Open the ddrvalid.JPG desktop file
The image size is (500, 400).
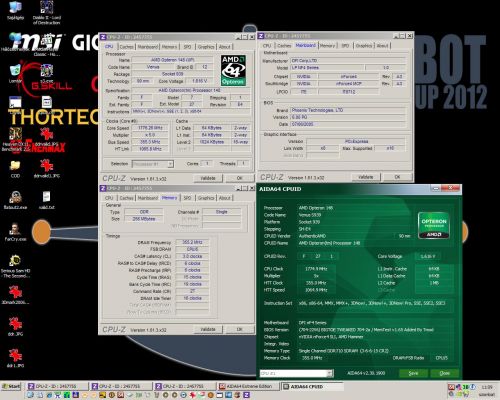pos(47,137)
